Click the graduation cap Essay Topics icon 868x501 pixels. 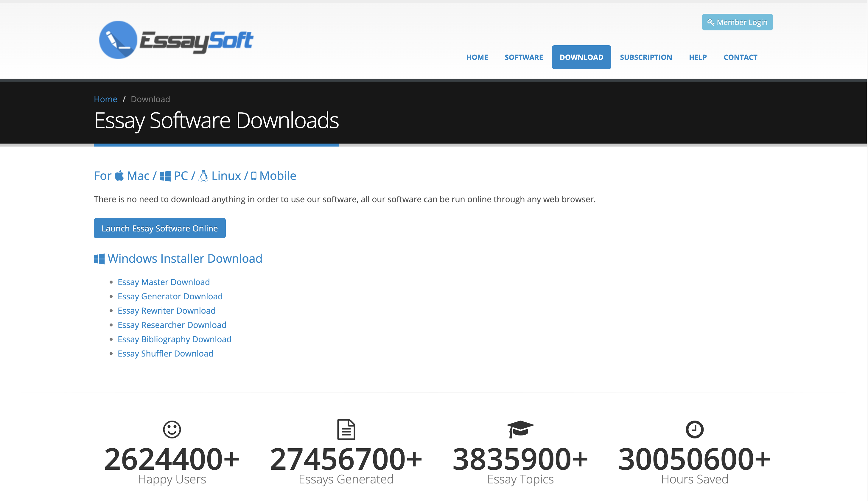[520, 429]
